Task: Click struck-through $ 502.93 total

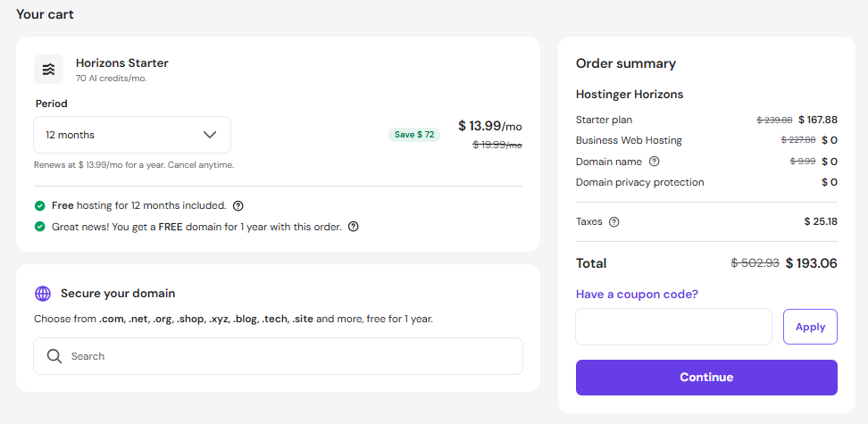Action: 756,263
